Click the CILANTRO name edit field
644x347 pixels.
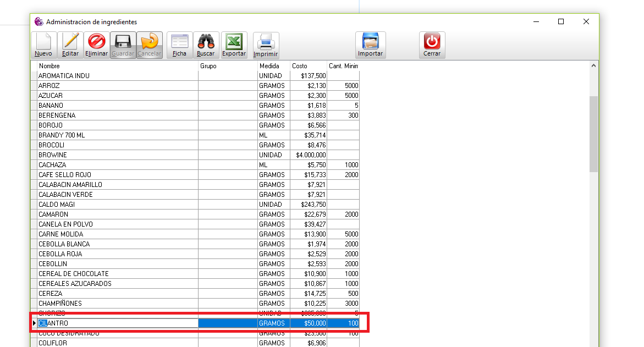click(x=118, y=323)
